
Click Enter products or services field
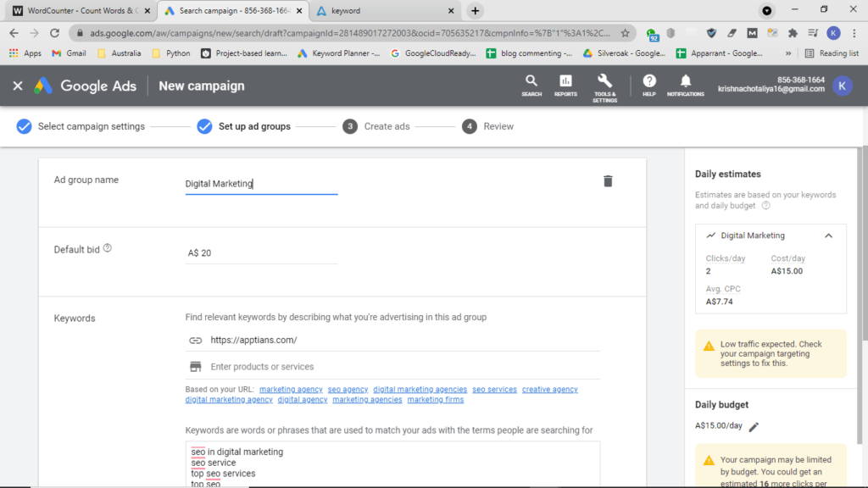(392, 366)
